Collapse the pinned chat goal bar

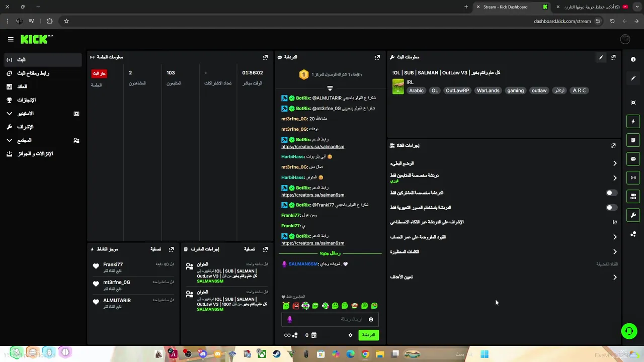point(330,88)
